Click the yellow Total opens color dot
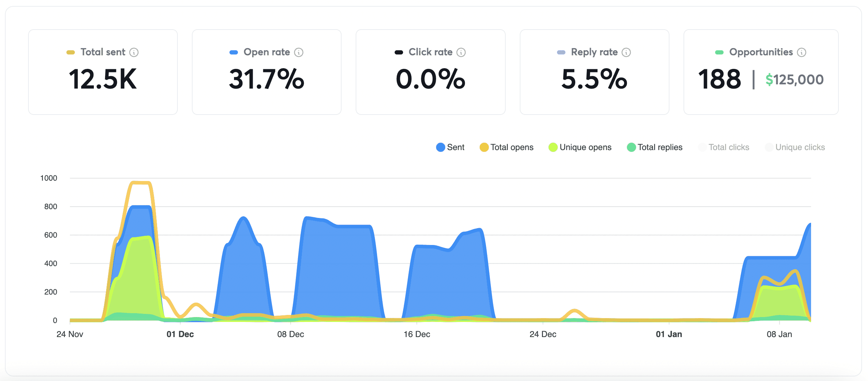Image resolution: width=868 pixels, height=381 pixels. [x=484, y=147]
